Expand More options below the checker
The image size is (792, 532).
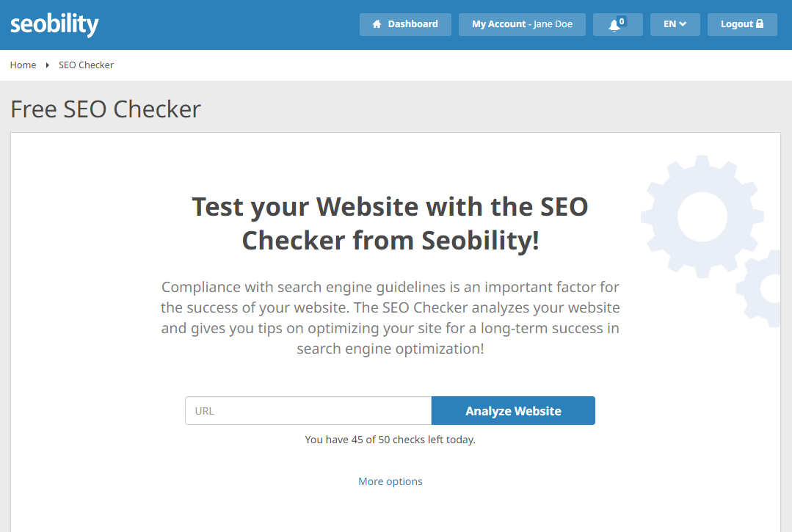coord(390,481)
